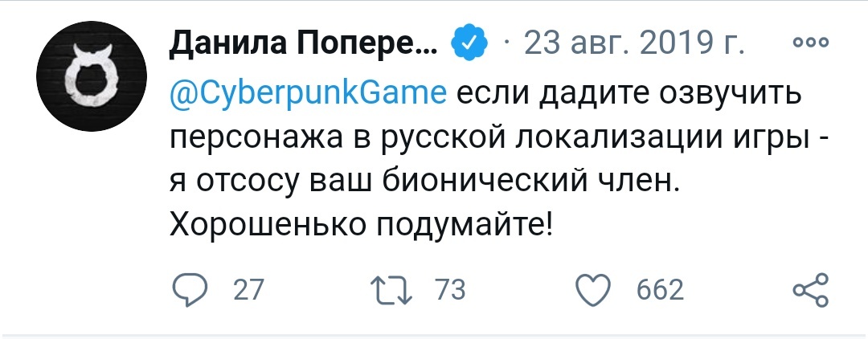Open the share icon
This screenshot has height=339, width=868.
coord(809,289)
